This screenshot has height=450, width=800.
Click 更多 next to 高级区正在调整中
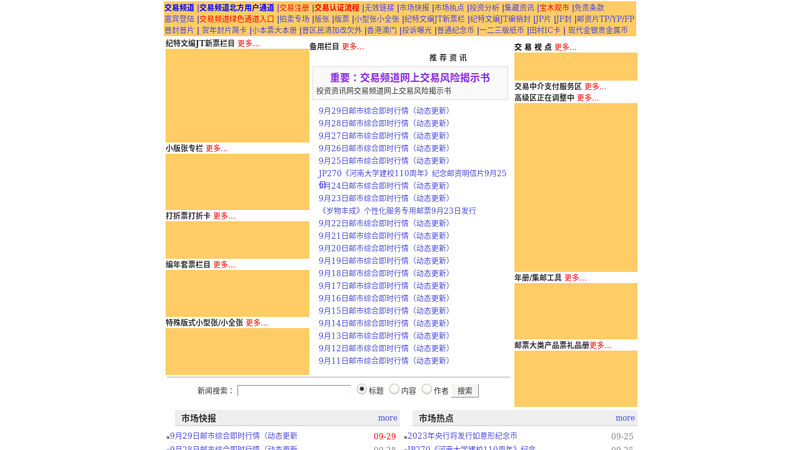(588, 97)
